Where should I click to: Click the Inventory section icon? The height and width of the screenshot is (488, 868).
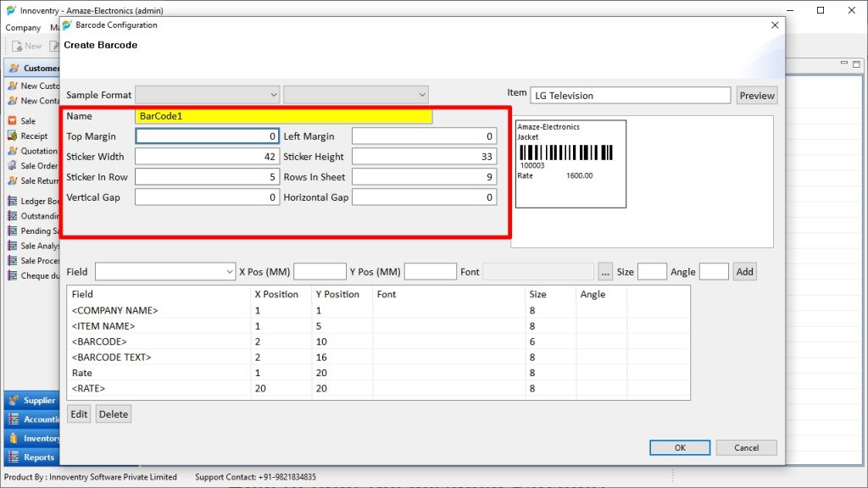coord(14,438)
